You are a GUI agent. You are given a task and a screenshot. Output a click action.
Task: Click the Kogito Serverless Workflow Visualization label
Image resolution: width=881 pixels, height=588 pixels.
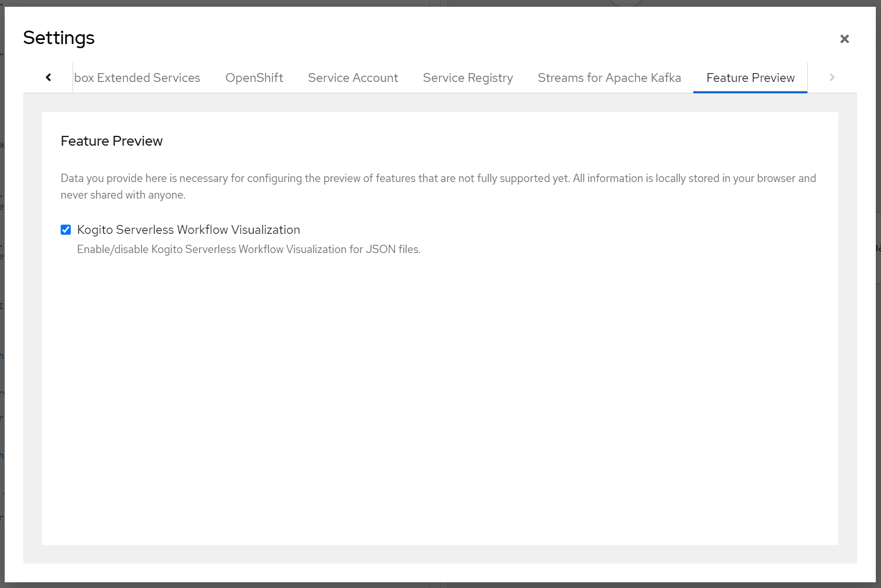[188, 229]
